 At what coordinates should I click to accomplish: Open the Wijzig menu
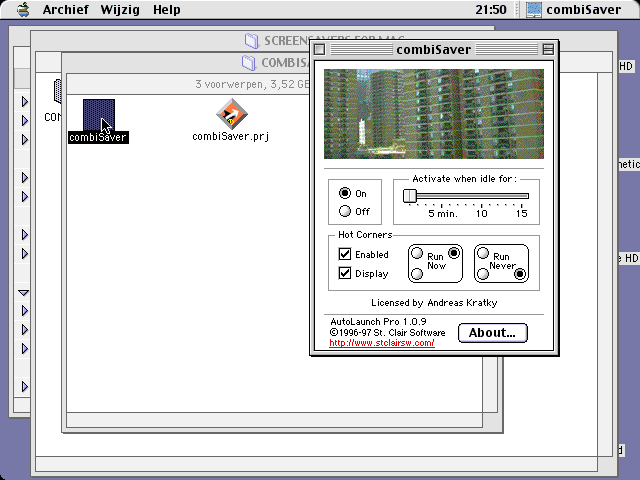119,10
